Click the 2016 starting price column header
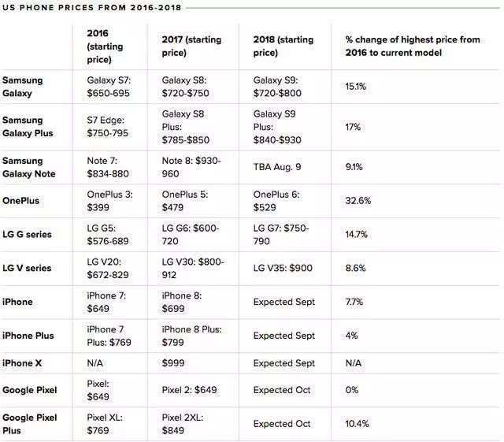504x442 pixels. (x=105, y=46)
